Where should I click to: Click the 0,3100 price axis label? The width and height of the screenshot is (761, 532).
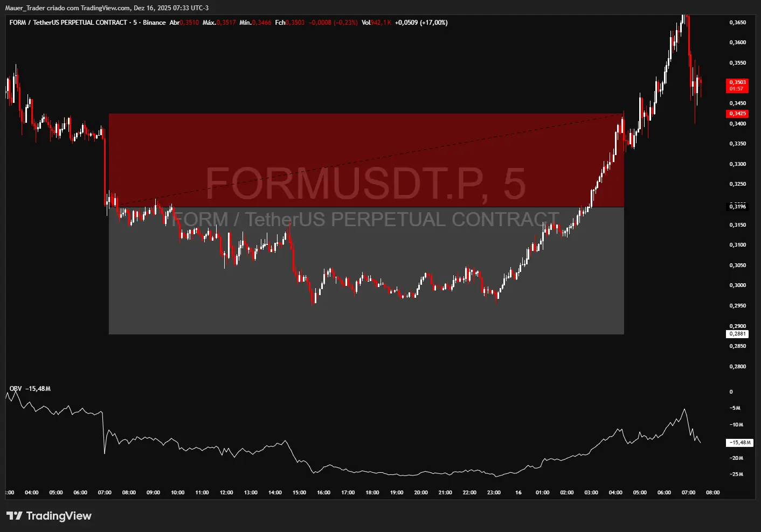[x=737, y=245]
